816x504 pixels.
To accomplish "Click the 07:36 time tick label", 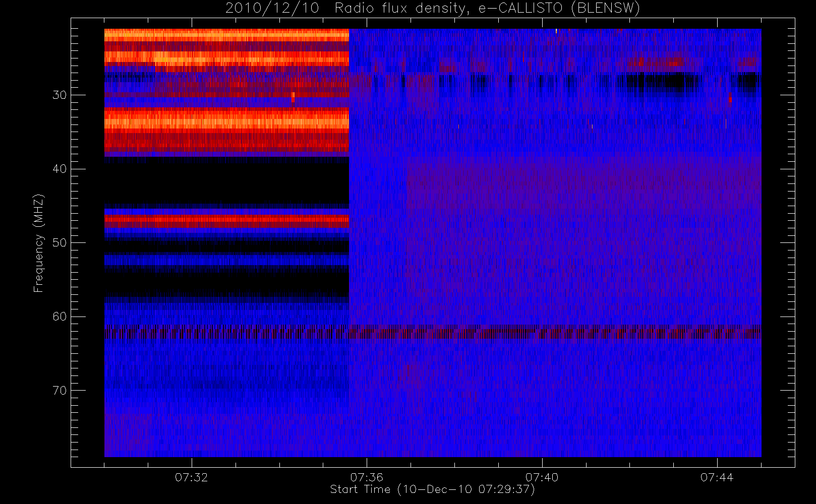I will pos(367,477).
